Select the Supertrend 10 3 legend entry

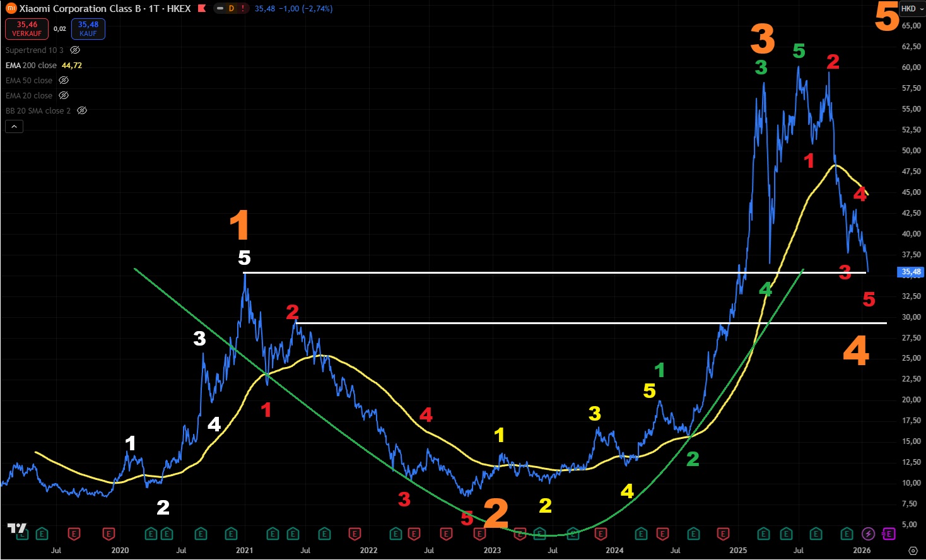(34, 50)
